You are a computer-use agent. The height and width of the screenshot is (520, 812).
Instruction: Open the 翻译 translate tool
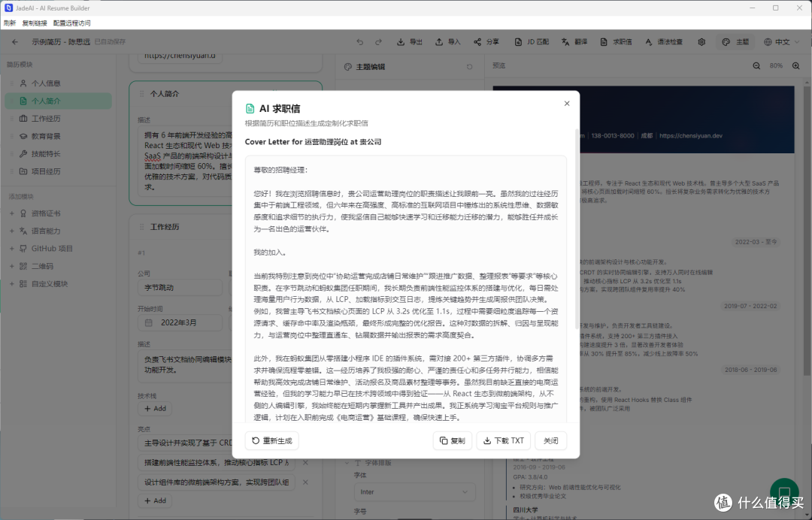pyautogui.click(x=574, y=42)
